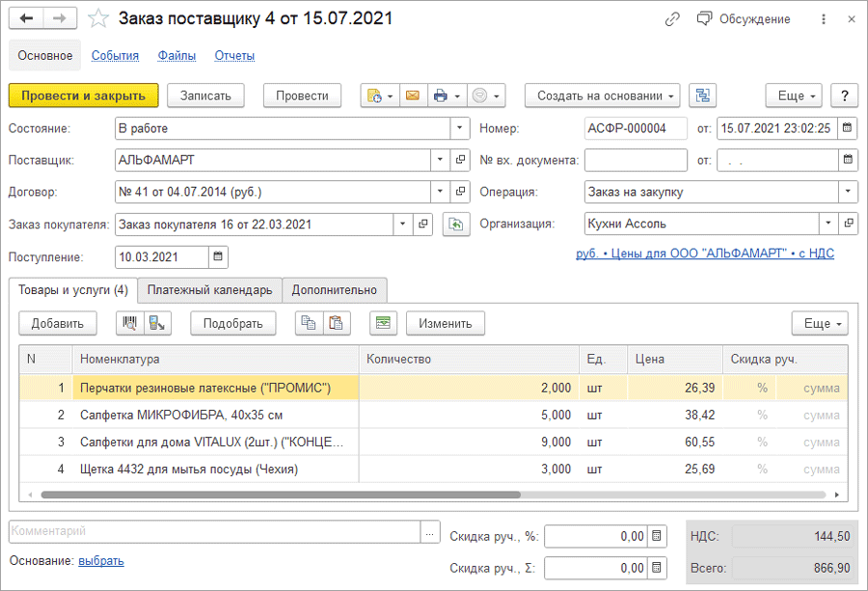The height and width of the screenshot is (591, 868).
Task: Switch to the Файлы tab
Action: tap(176, 55)
